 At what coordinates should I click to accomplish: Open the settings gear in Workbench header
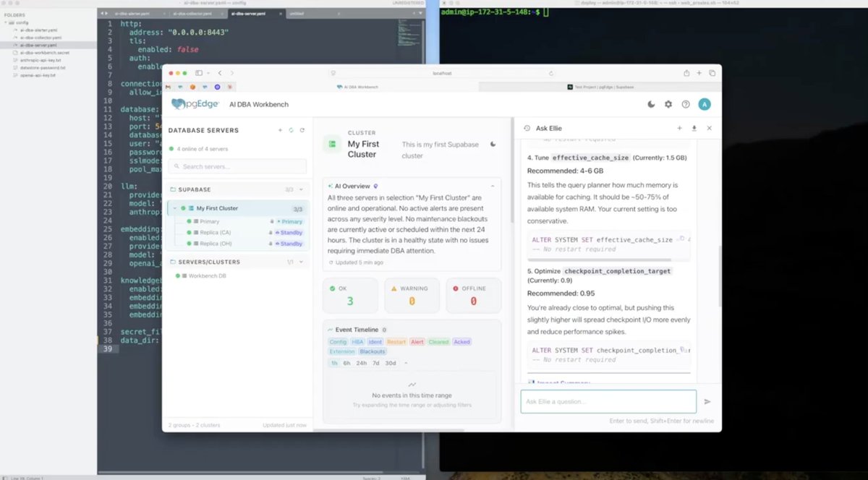668,104
